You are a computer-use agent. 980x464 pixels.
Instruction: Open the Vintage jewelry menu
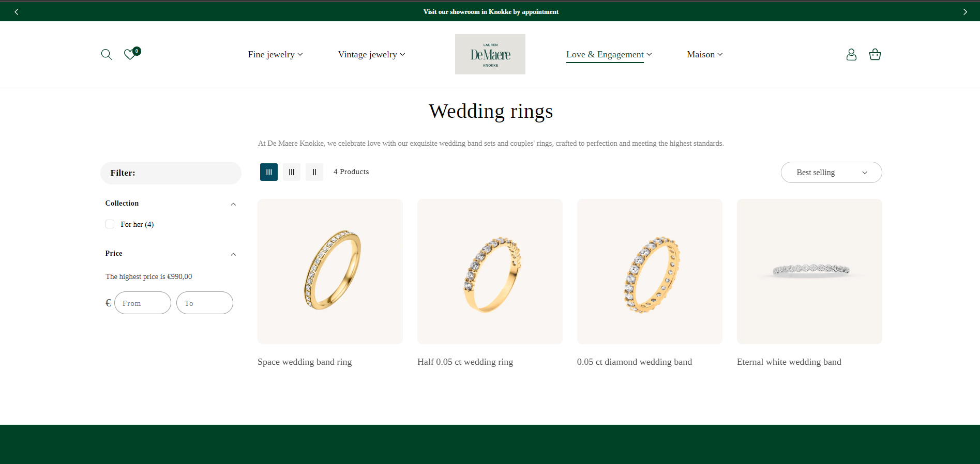(372, 54)
